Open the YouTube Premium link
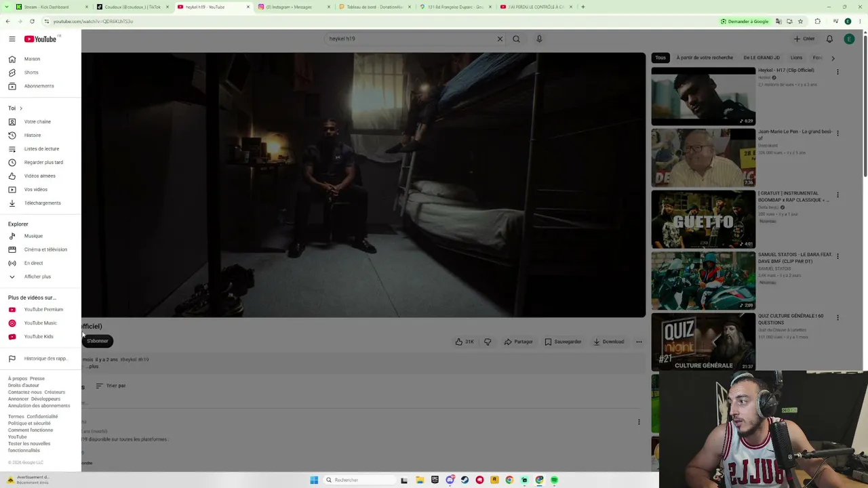Screen dimensions: 868x488 click(43, 310)
